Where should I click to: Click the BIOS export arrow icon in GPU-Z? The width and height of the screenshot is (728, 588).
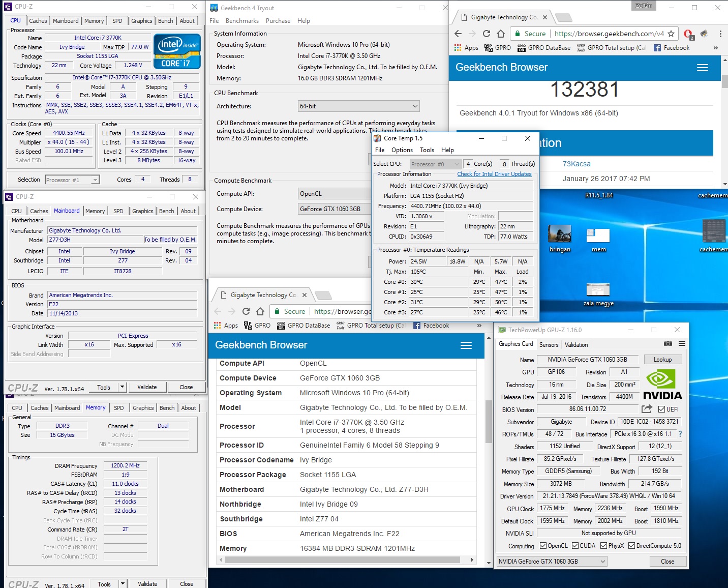tap(647, 409)
